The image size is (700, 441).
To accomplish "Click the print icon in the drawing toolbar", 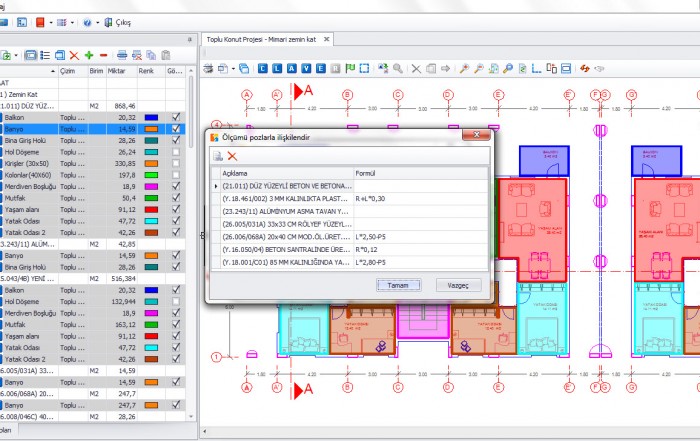I will point(208,68).
